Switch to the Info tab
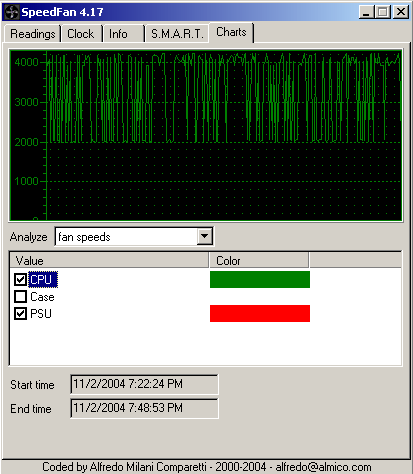Viewport: 413px width, 474px height. (x=124, y=34)
